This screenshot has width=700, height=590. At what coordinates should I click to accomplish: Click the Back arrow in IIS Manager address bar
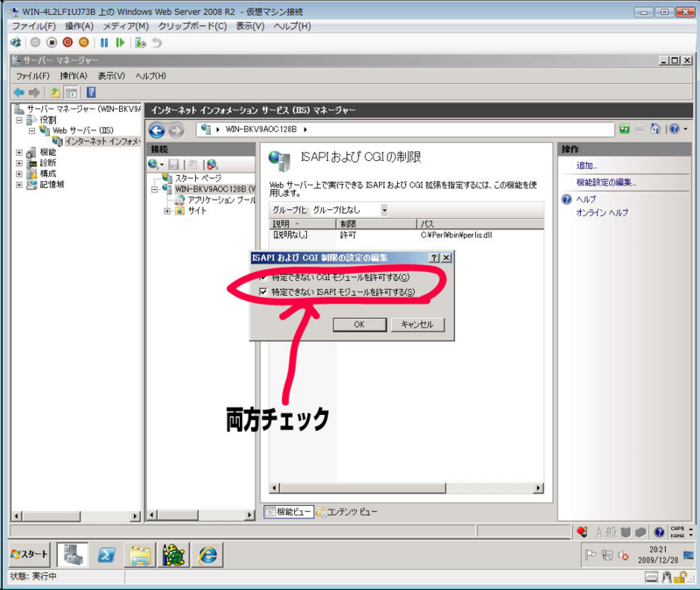tap(156, 130)
